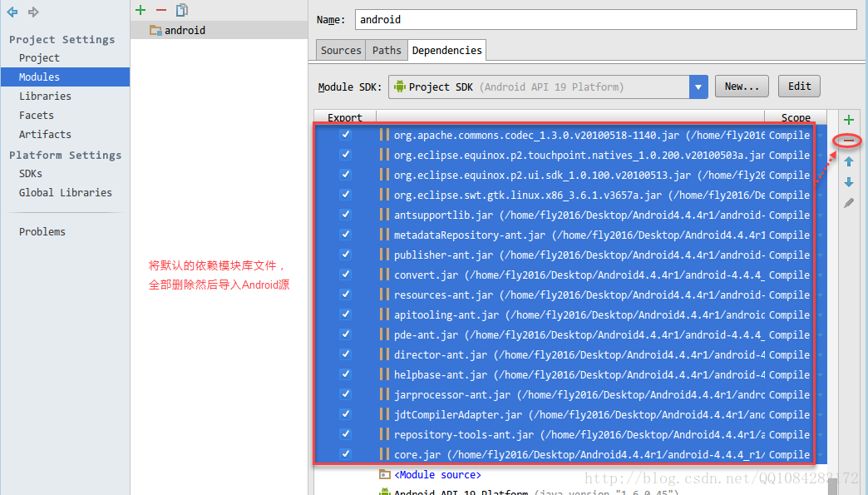This screenshot has width=868, height=495.
Task: Remove selected dependencies with the minus icon
Action: pyautogui.click(x=849, y=141)
